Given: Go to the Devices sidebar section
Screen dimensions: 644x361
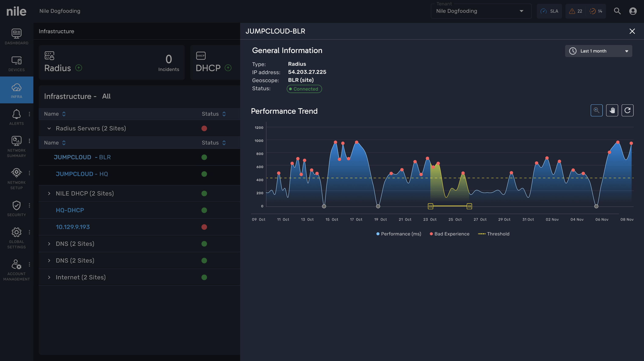Looking at the screenshot, I should coord(17,63).
